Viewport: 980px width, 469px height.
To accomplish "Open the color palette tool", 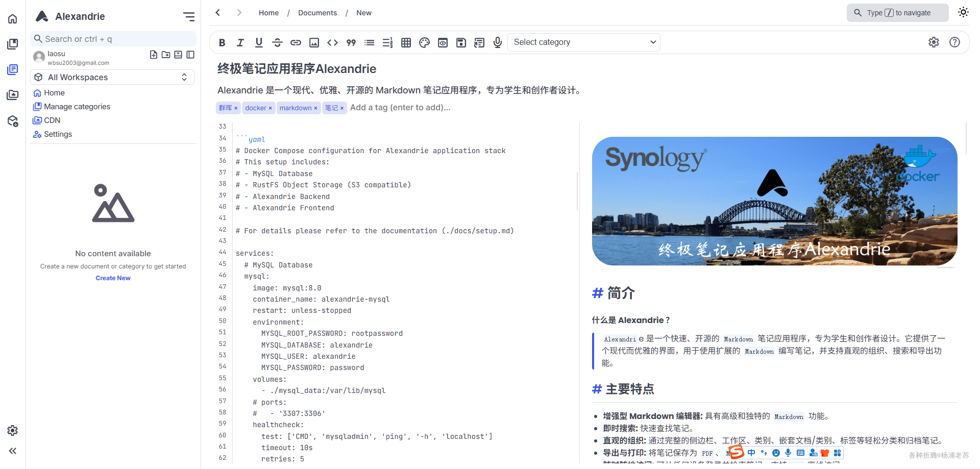I will click(x=424, y=43).
